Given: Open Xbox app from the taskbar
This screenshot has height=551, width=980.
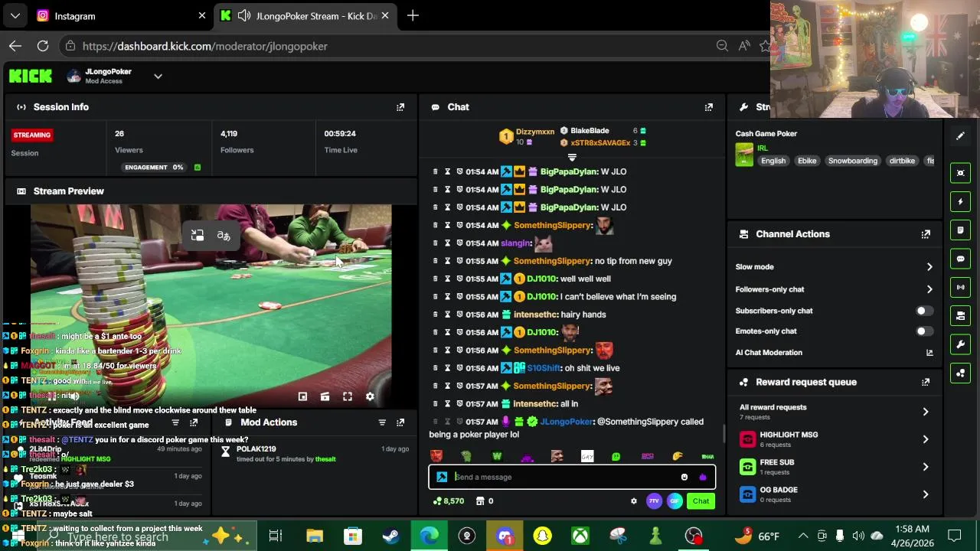Looking at the screenshot, I should point(580,536).
